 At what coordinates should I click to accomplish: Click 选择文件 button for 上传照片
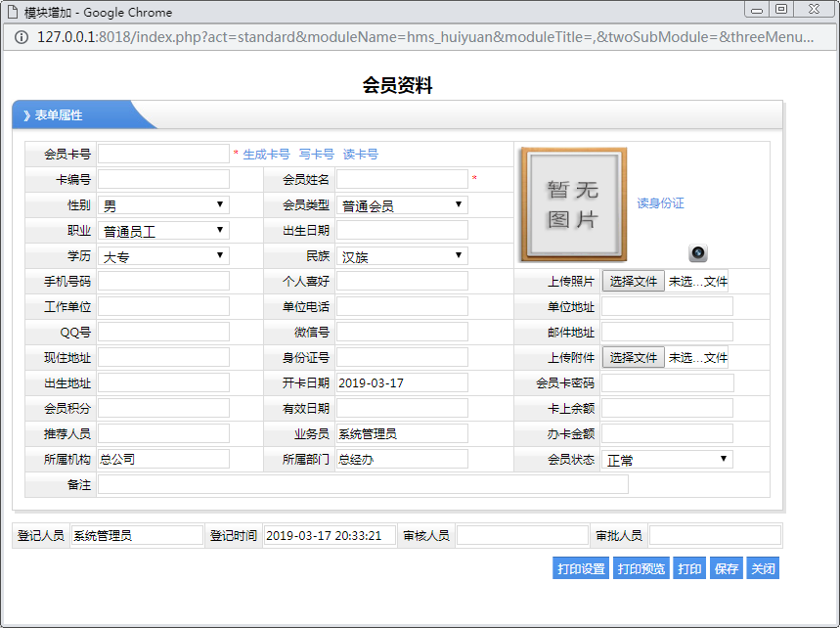pyautogui.click(x=633, y=282)
